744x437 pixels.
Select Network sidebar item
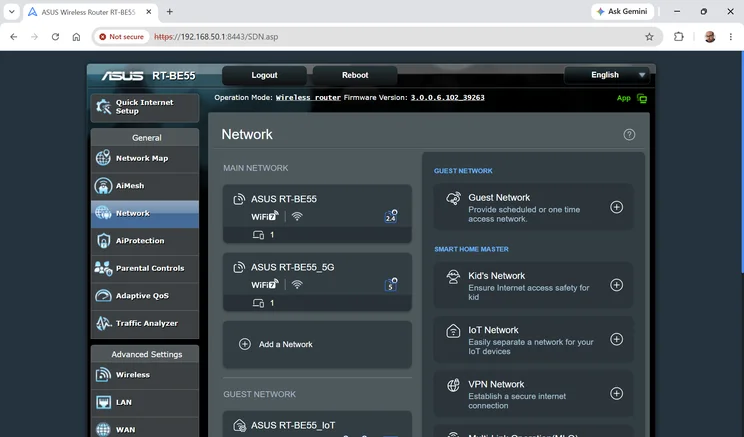145,214
